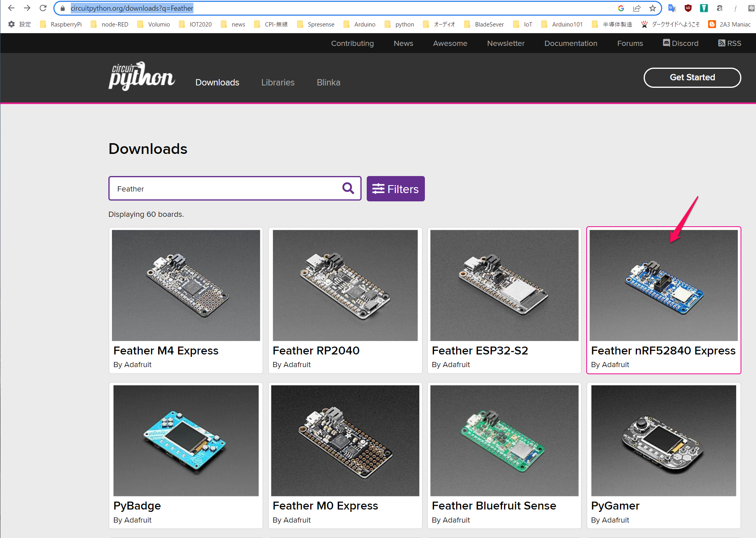
Task: Go back with the browser back arrow
Action: click(x=11, y=8)
